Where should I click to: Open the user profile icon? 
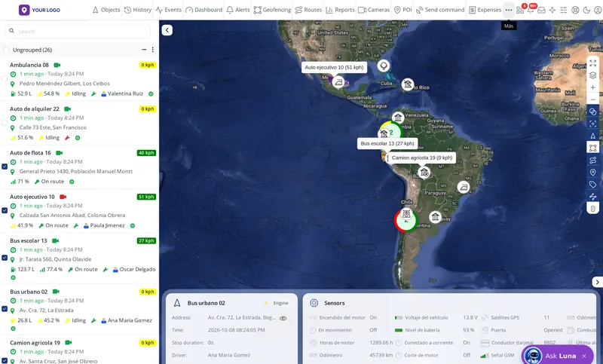click(598, 10)
